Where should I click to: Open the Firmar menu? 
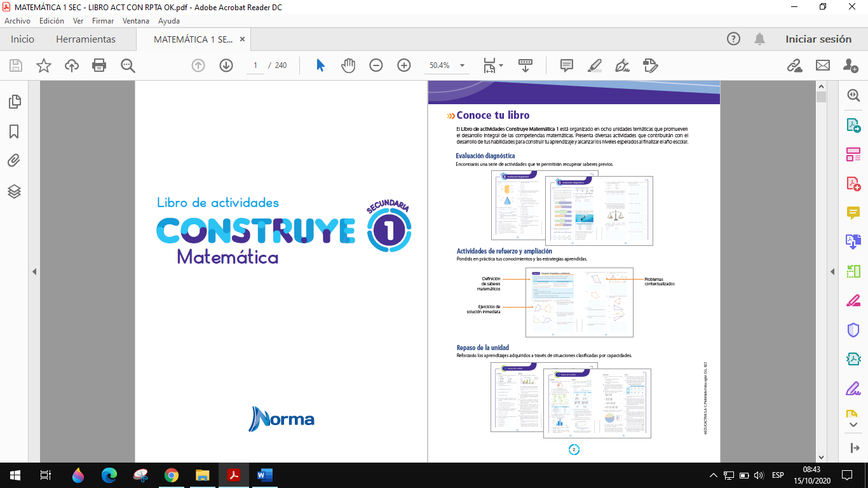pos(103,20)
